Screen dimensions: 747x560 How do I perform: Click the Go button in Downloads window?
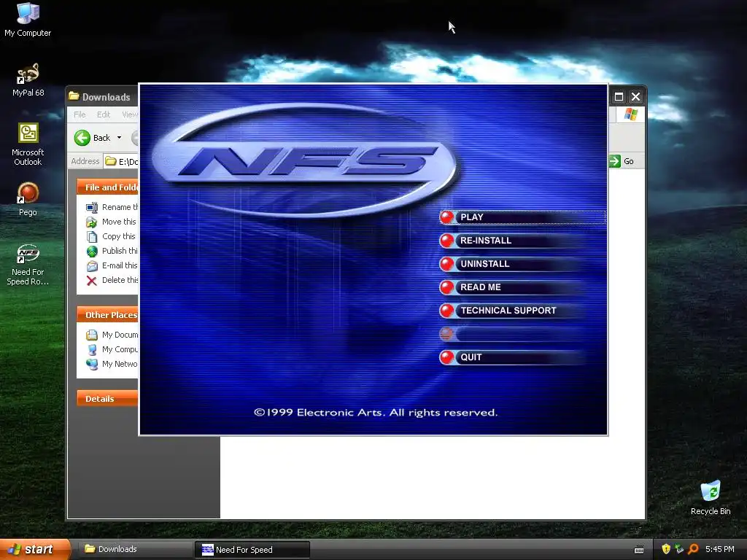coord(622,161)
